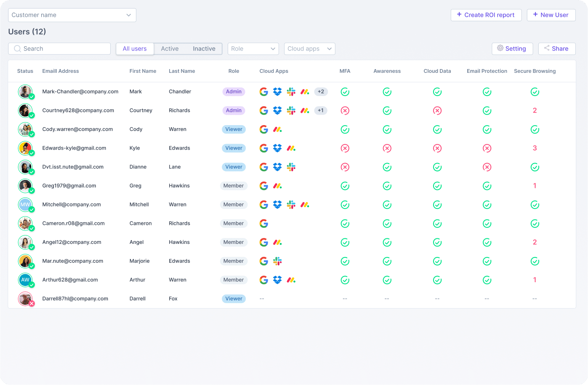588x385 pixels.
Task: Click Slack icon in Courtney Richards' row
Action: pyautogui.click(x=291, y=110)
